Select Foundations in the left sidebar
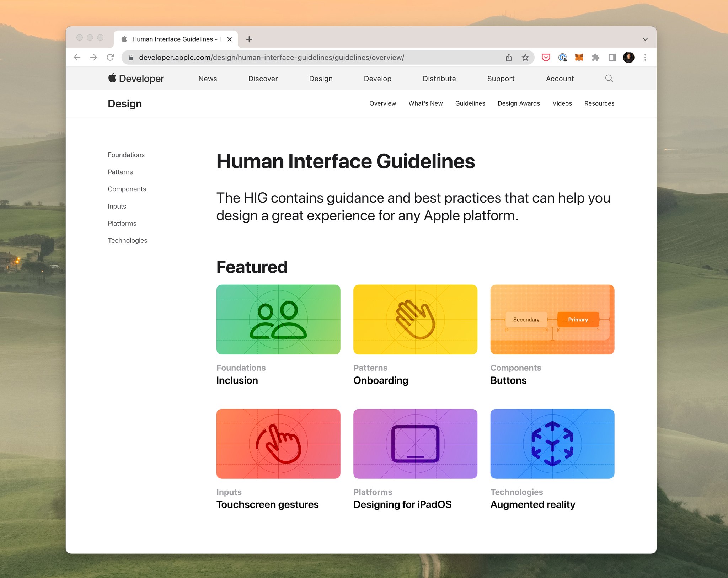Image resolution: width=728 pixels, height=578 pixels. tap(126, 155)
